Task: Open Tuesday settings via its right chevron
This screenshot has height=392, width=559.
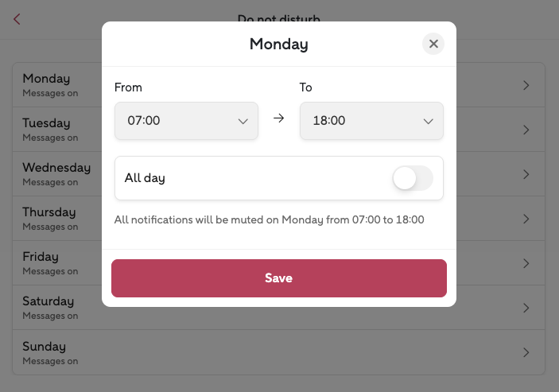Action: pos(526,130)
